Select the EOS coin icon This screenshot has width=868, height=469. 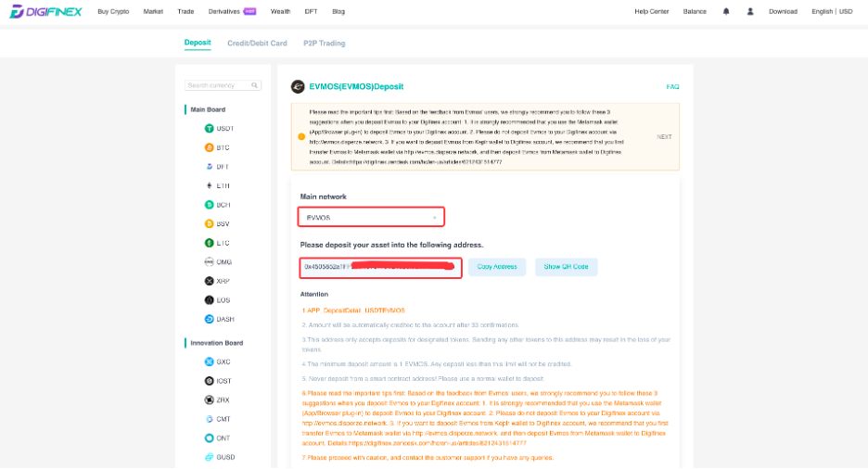tap(209, 300)
